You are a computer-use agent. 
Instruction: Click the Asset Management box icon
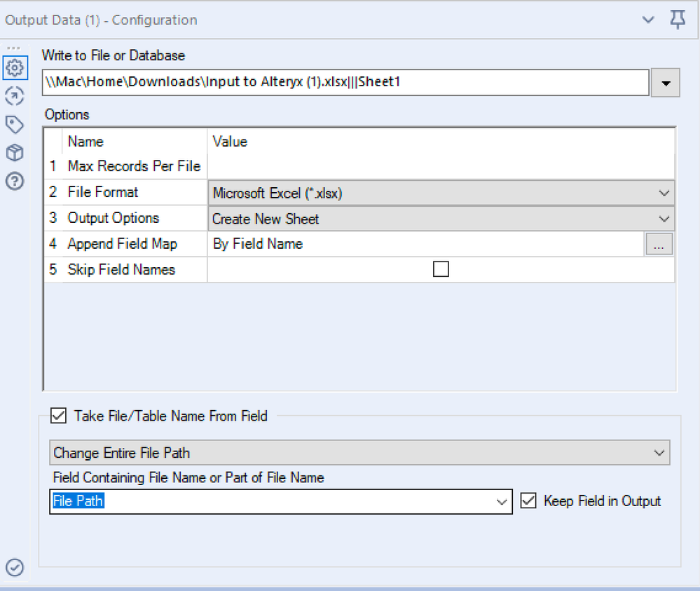pos(15,153)
